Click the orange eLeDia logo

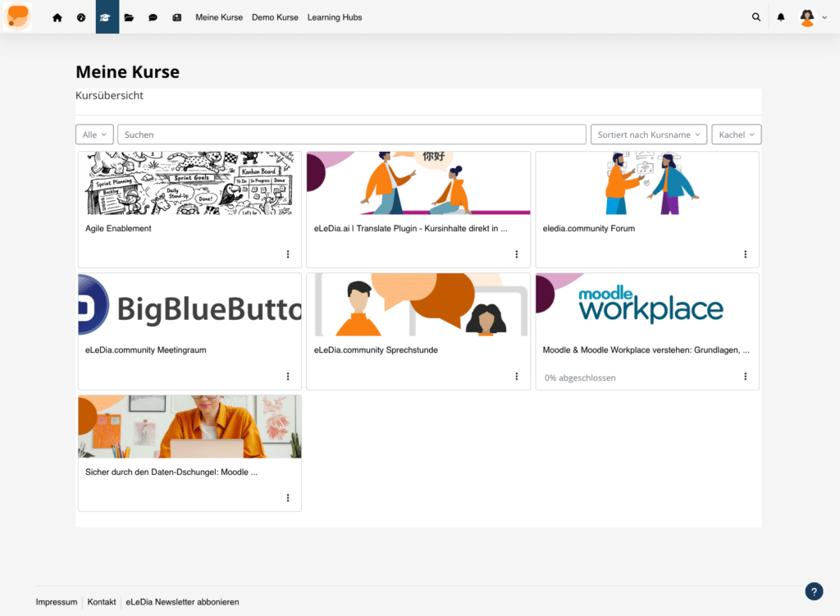[x=17, y=16]
